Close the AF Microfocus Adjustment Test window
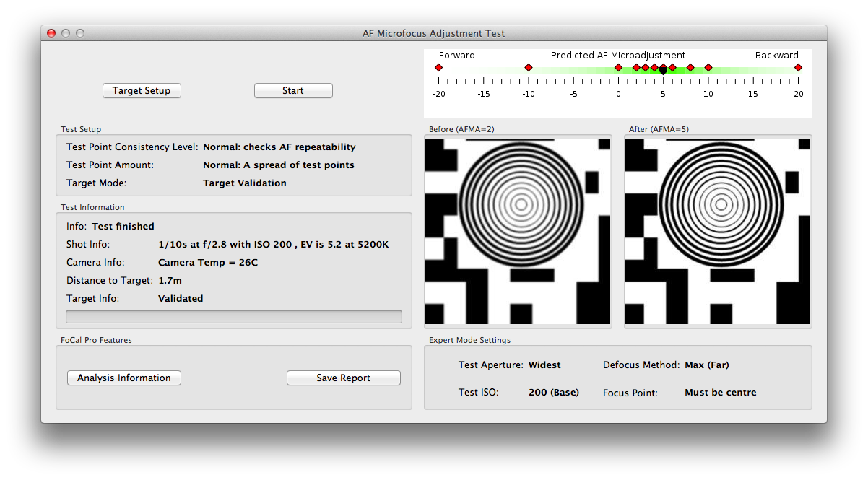The image size is (868, 480). tap(51, 33)
